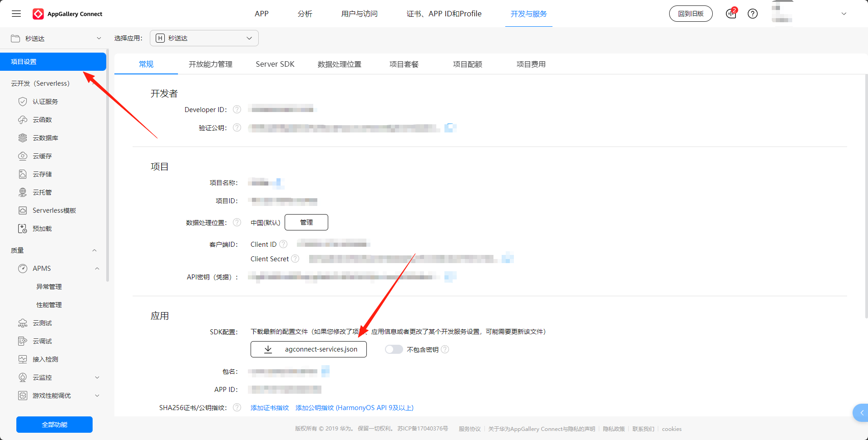Open the notifications icon with badge
The image size is (868, 440).
(x=731, y=14)
